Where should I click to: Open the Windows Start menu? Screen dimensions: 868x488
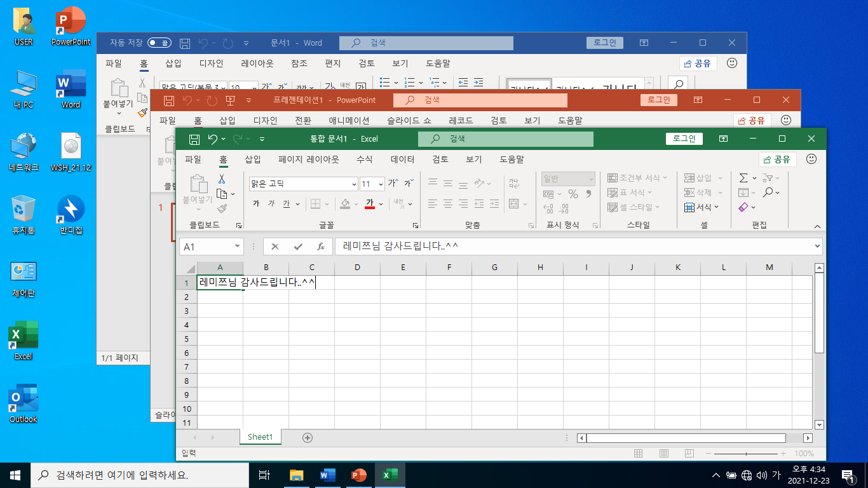coord(15,475)
